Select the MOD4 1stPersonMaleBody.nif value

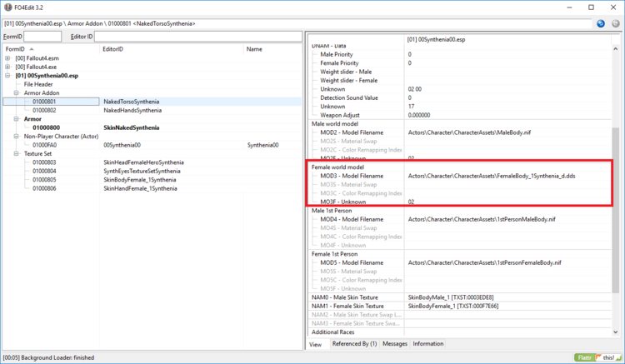(x=482, y=219)
